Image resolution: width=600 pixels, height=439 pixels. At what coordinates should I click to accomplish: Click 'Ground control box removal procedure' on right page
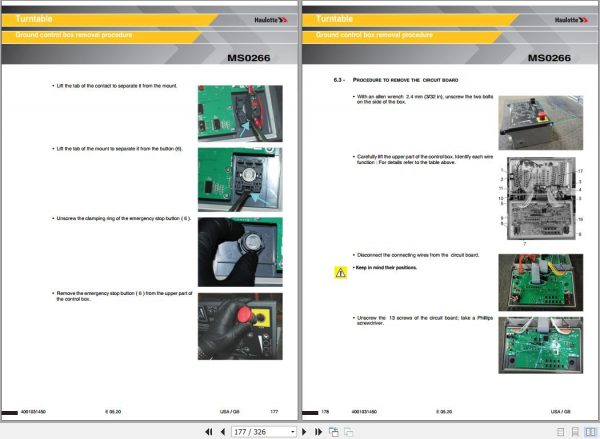coord(374,35)
